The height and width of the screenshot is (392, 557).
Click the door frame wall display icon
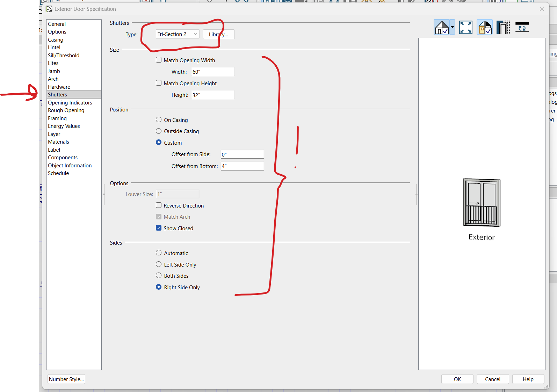pyautogui.click(x=503, y=27)
